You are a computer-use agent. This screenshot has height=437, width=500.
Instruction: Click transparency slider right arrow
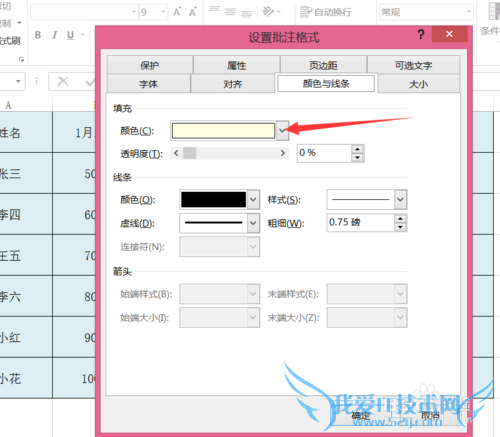point(283,153)
